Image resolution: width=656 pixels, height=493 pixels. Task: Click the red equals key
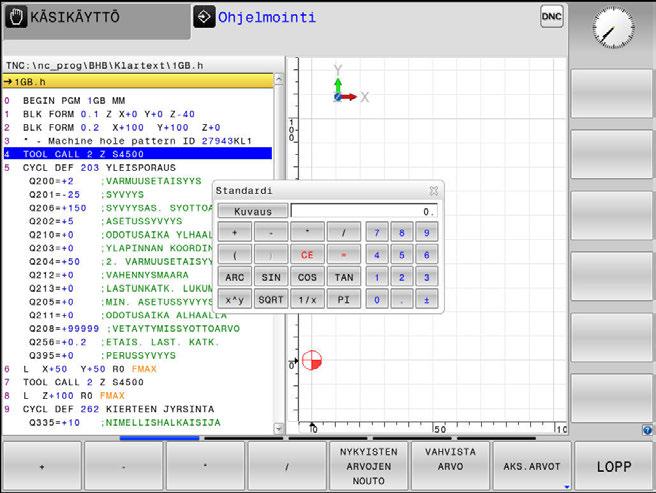click(343, 255)
